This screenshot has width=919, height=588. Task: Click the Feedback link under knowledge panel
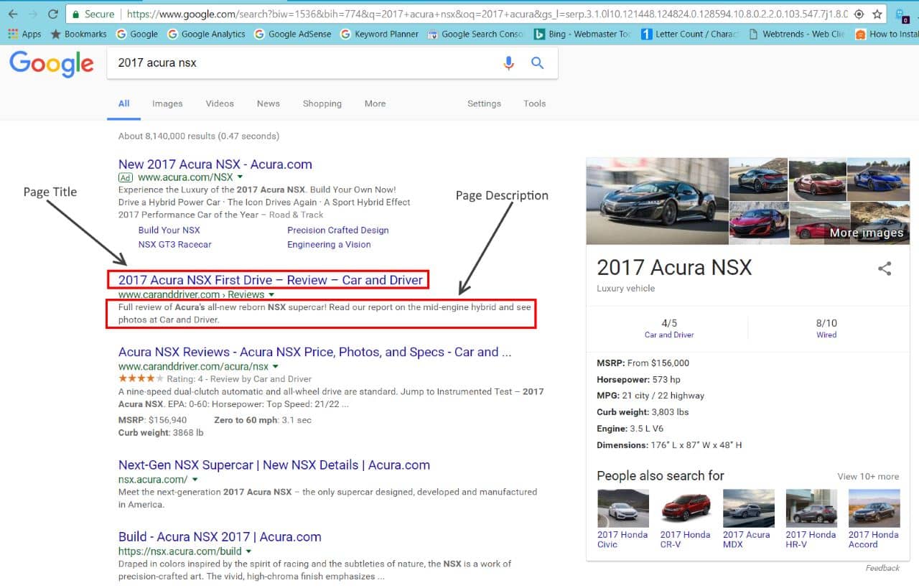coord(882,568)
